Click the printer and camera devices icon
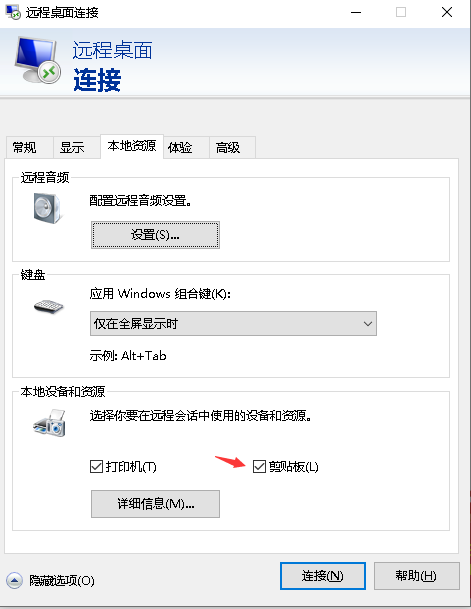This screenshot has height=609, width=471. [49, 423]
